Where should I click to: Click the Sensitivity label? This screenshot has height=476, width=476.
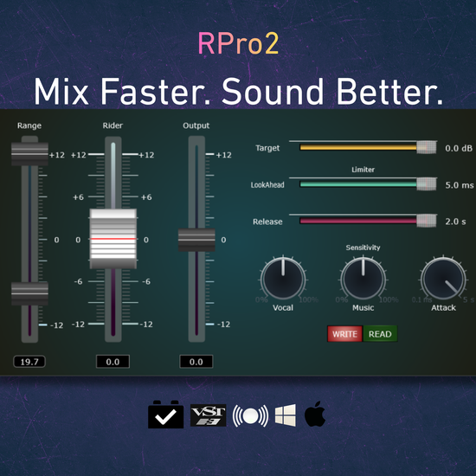click(x=363, y=248)
